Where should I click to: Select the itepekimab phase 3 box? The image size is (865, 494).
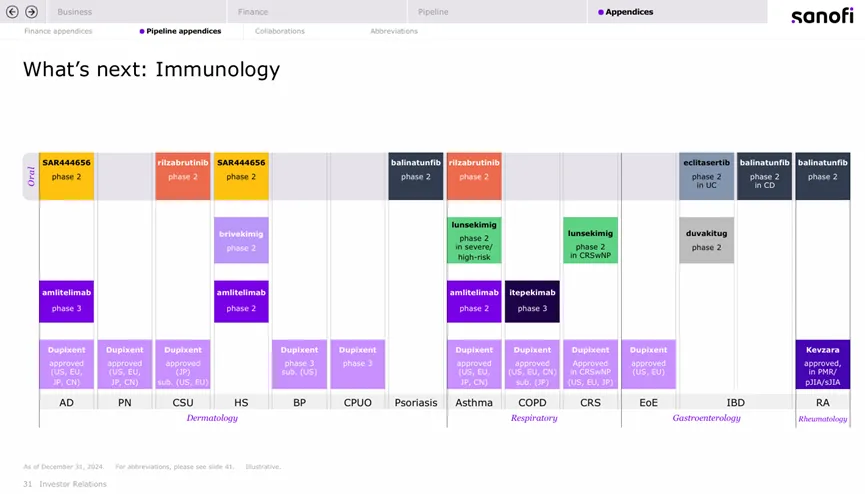(x=532, y=301)
